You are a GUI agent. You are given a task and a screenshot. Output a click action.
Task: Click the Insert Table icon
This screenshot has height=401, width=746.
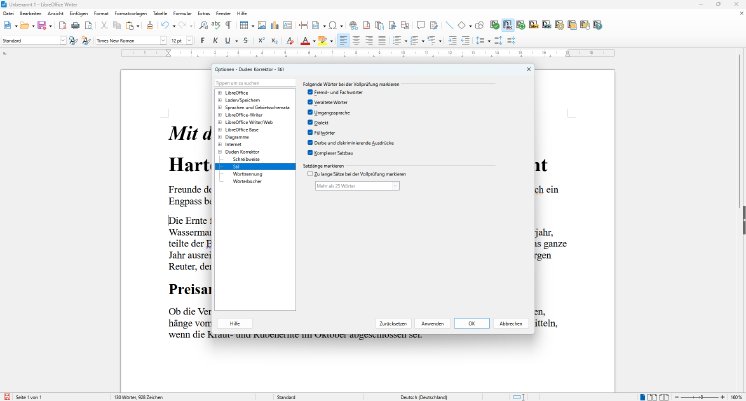pos(244,25)
